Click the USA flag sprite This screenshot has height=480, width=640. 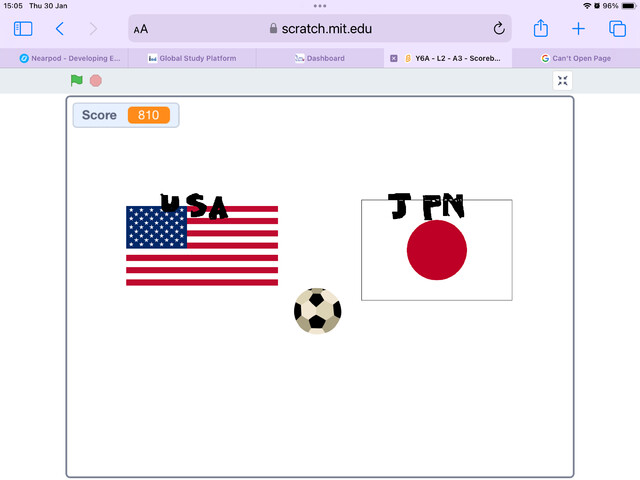pyautogui.click(x=202, y=246)
